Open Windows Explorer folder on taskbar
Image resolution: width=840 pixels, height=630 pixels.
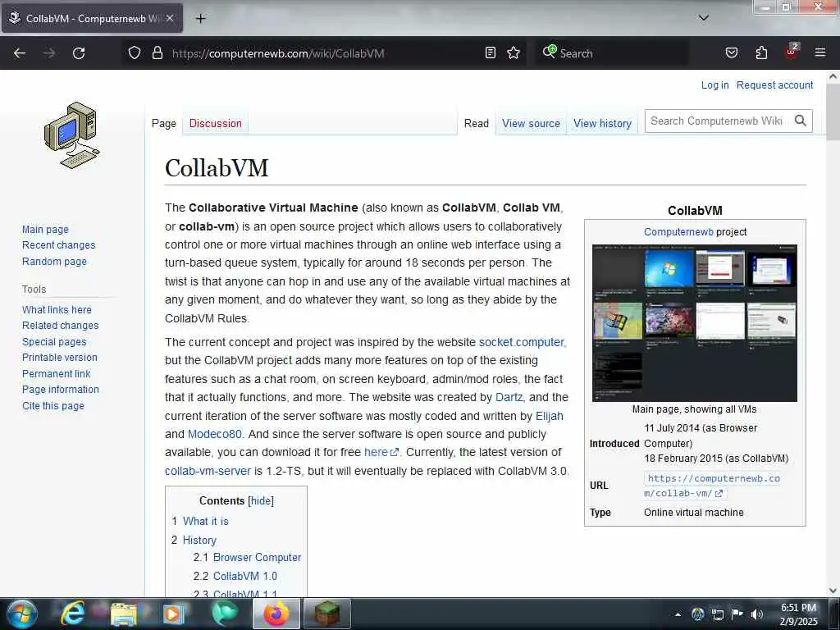(x=123, y=614)
